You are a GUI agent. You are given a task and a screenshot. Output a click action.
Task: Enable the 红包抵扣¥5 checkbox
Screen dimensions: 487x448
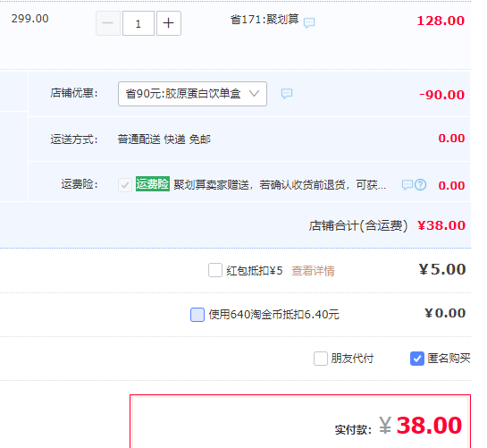[215, 270]
